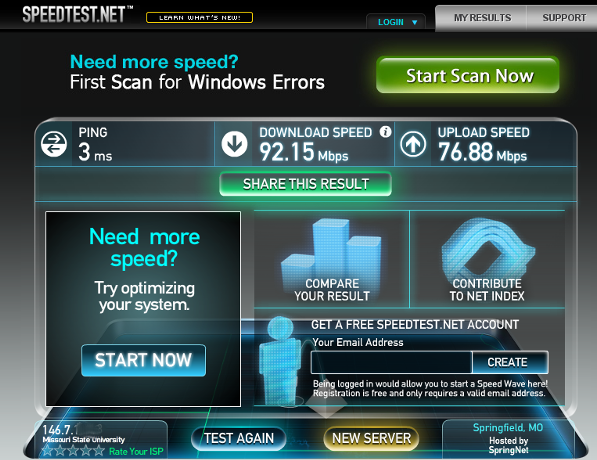
Task: Rate the ISP using the star rating
Action: pos(73,451)
